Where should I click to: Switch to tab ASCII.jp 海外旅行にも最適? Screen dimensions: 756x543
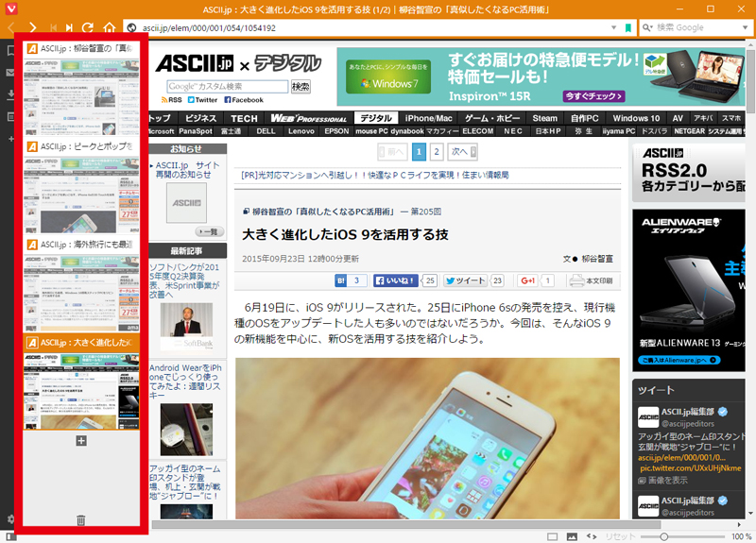(x=81, y=284)
